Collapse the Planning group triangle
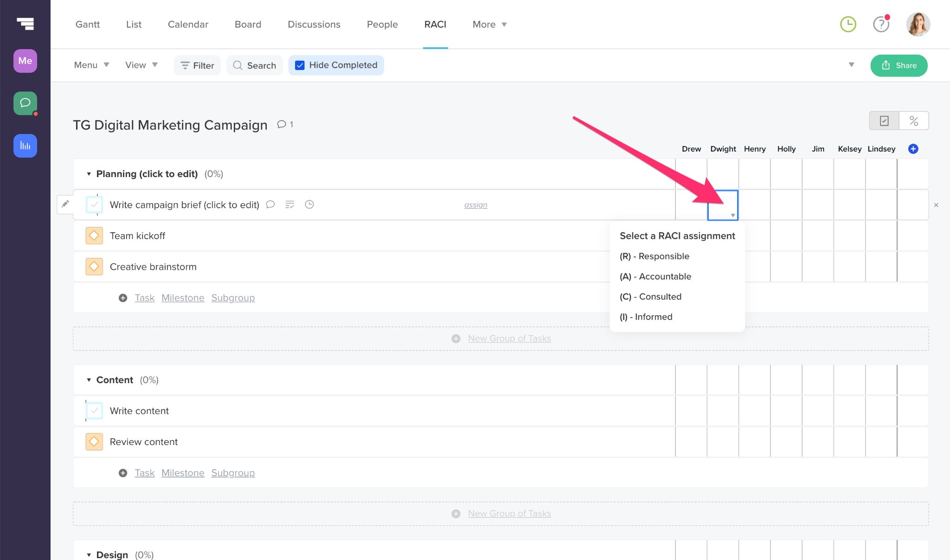 (89, 174)
